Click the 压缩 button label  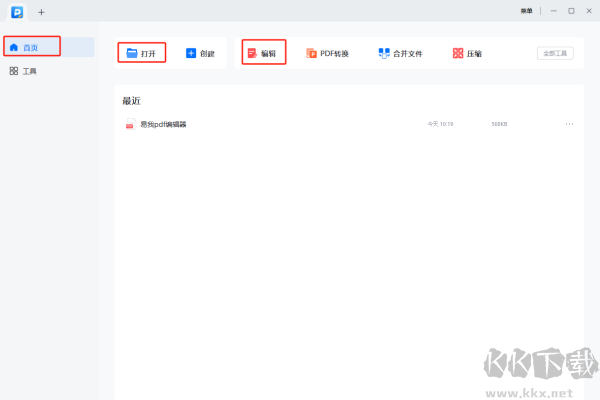click(x=474, y=54)
